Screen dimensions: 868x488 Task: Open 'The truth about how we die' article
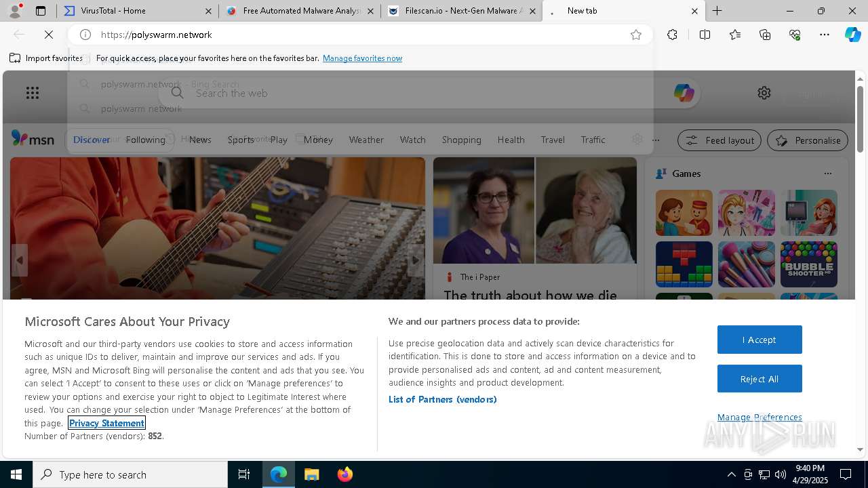pos(530,295)
